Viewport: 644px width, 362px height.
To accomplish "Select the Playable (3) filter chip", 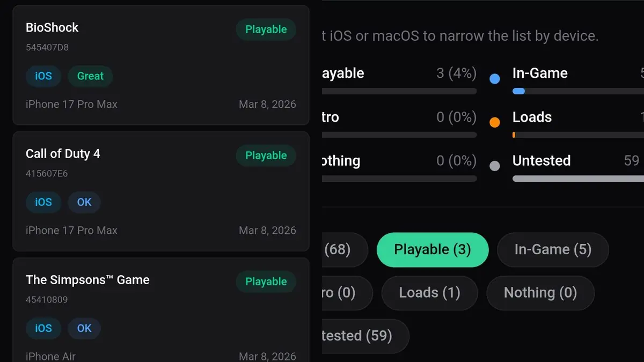I will 433,249.
